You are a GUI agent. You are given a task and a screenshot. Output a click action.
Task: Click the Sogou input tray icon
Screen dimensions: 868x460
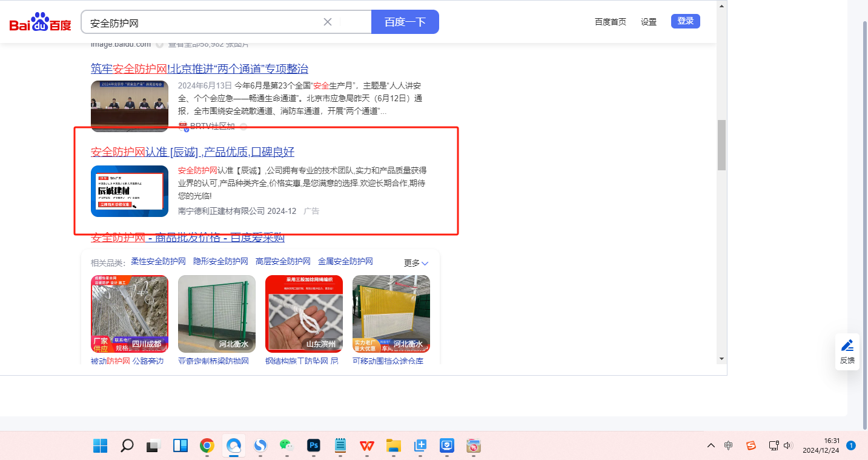tap(751, 446)
